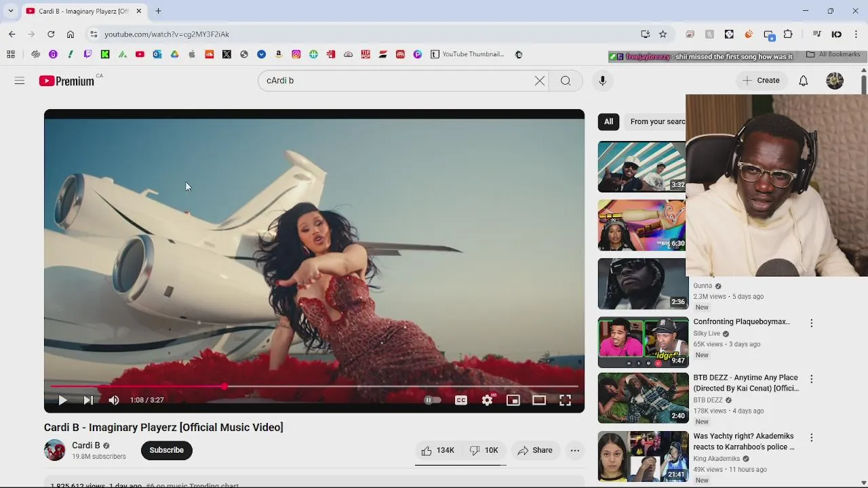
Task: Reload the YouTube page
Action: (x=51, y=34)
